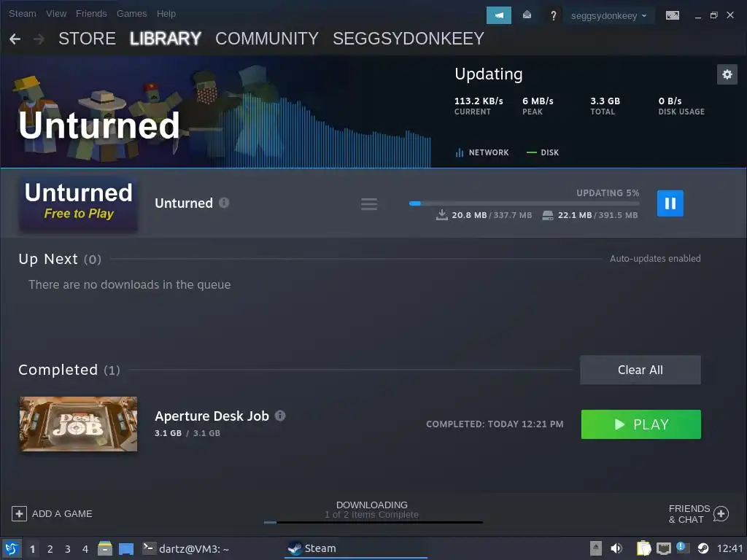
Task: Switch to workspace 4
Action: [85, 549]
